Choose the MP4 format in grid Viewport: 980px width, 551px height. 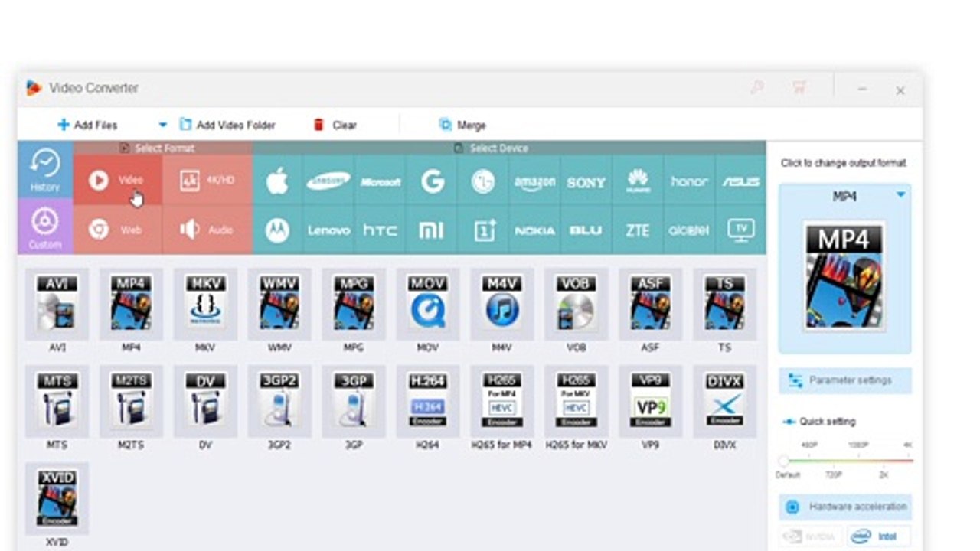[131, 303]
